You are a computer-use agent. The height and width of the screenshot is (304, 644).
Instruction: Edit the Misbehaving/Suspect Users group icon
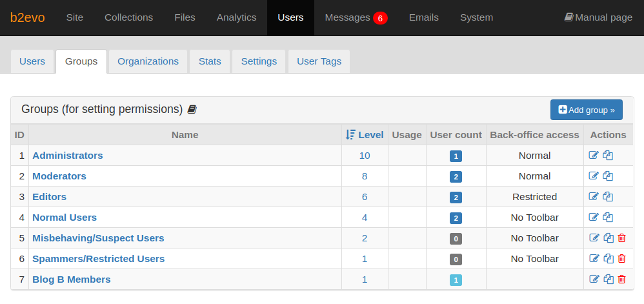(594, 238)
